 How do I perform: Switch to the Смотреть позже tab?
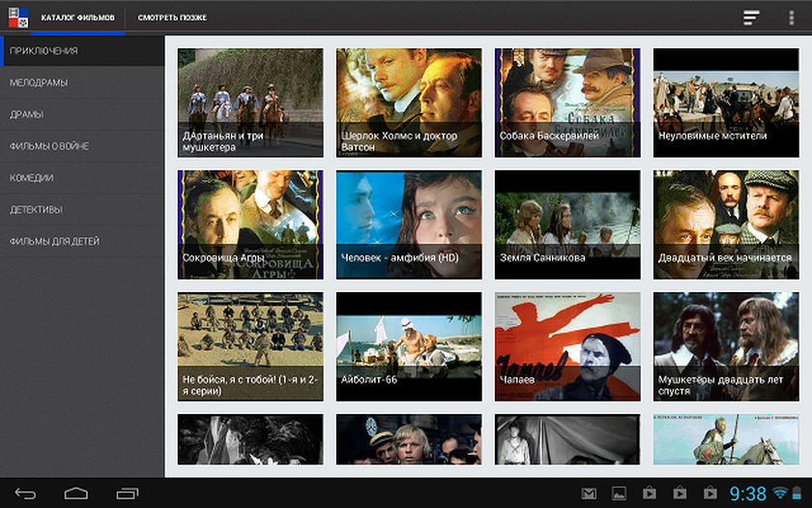[x=172, y=17]
